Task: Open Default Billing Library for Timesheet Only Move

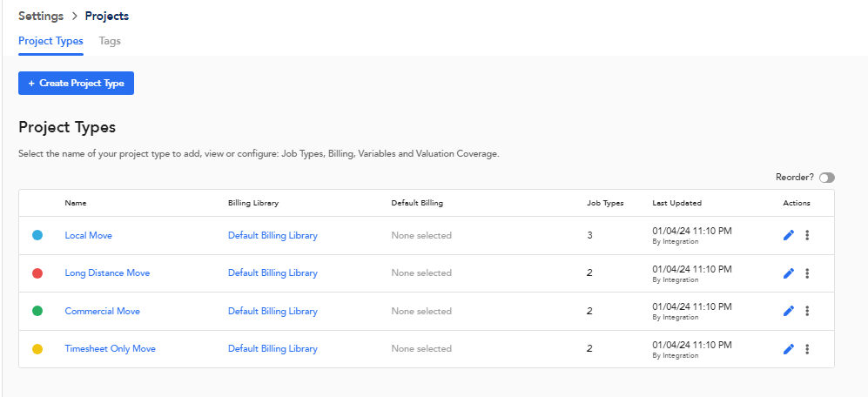Action: pos(273,349)
